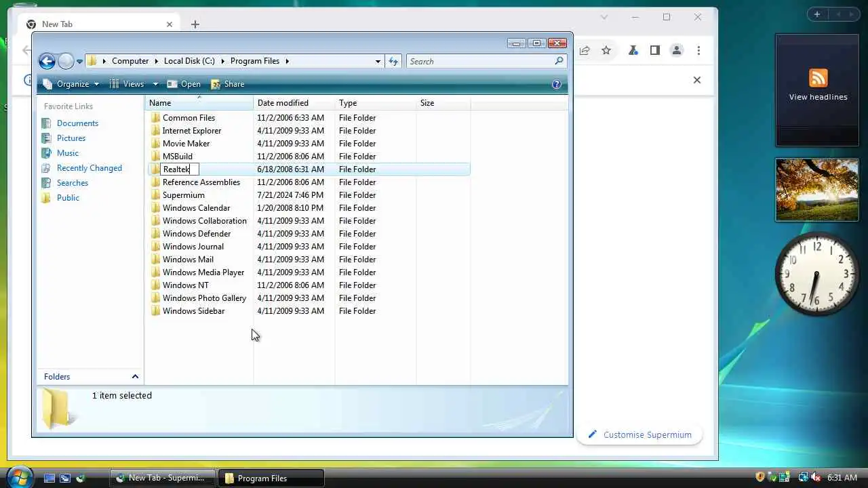Expand address bar previous locations dropdown

(x=378, y=61)
